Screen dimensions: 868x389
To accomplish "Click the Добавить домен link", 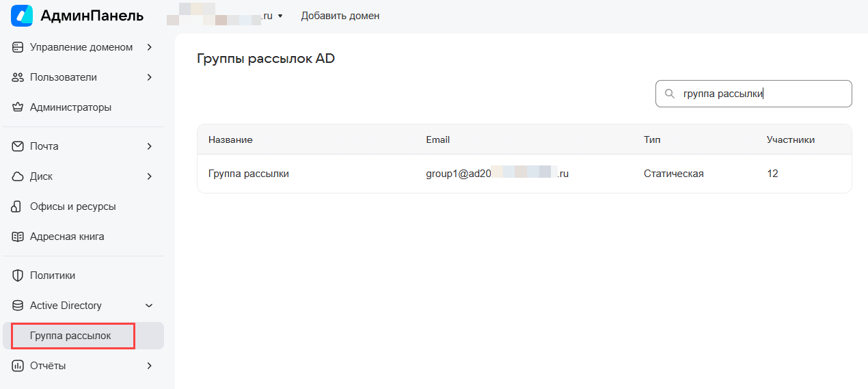I will pos(340,16).
